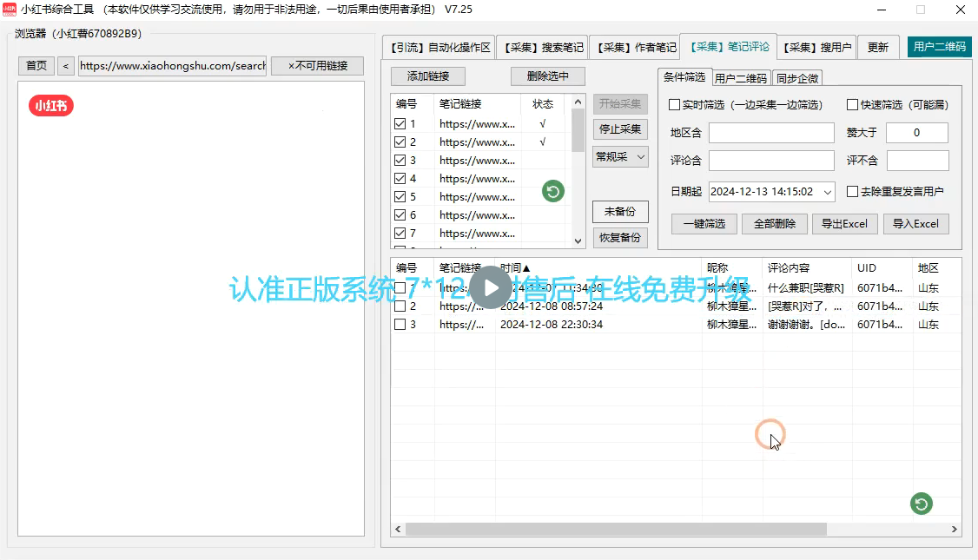The height and width of the screenshot is (560, 978).
Task: Click the 状态 column header in link list
Action: [543, 103]
